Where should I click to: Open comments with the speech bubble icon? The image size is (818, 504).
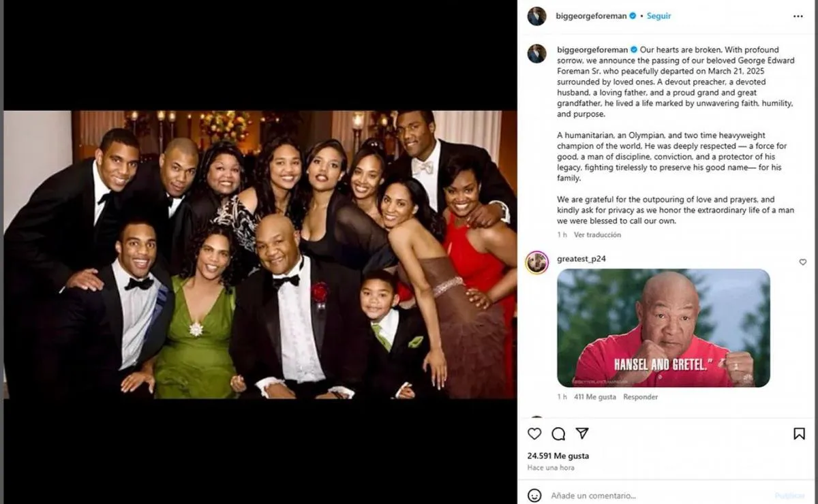pos(558,434)
